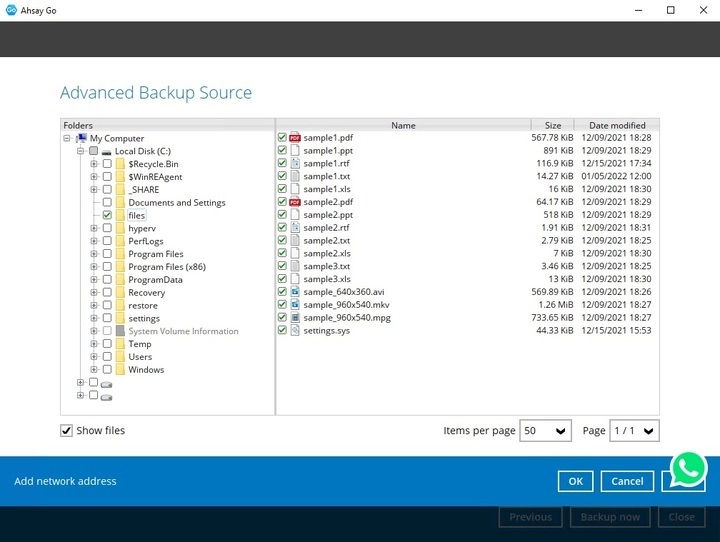This screenshot has width=720, height=542.
Task: Sort by the Name column header
Action: (403, 125)
